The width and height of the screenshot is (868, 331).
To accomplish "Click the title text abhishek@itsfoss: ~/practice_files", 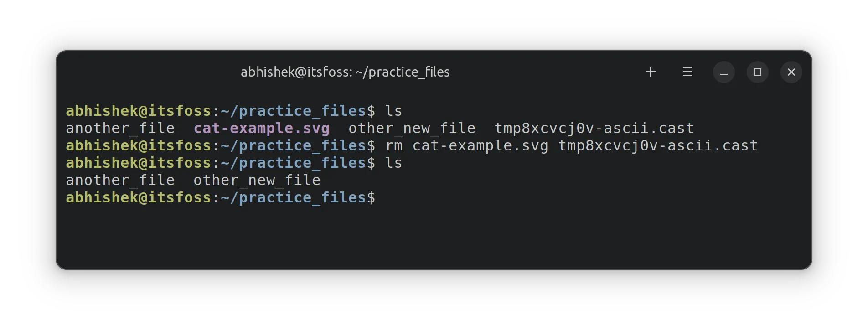I will [x=345, y=72].
